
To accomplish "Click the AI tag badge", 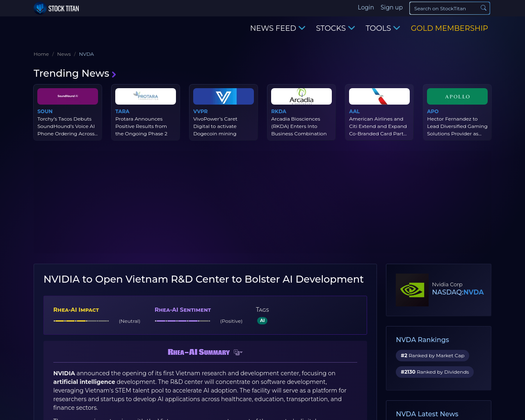I will click(262, 321).
